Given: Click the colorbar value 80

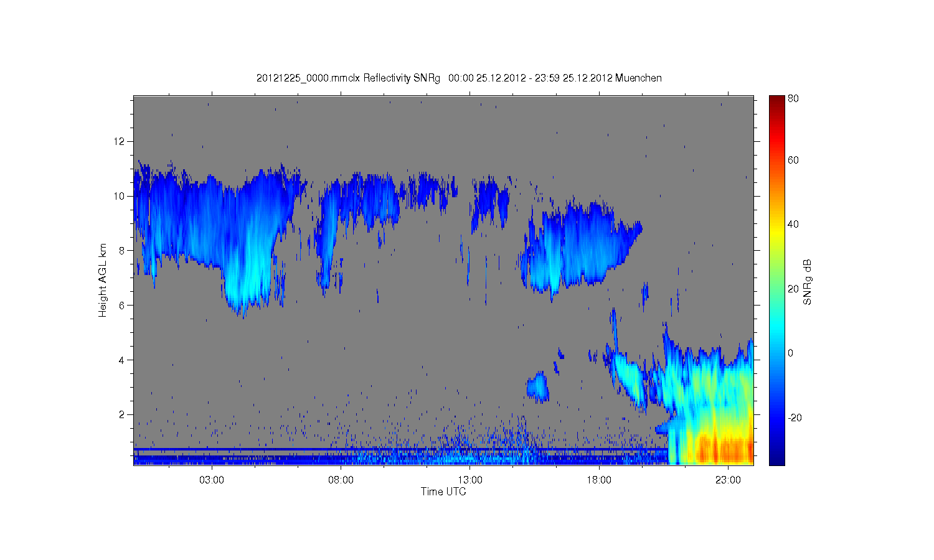Looking at the screenshot, I should [793, 98].
